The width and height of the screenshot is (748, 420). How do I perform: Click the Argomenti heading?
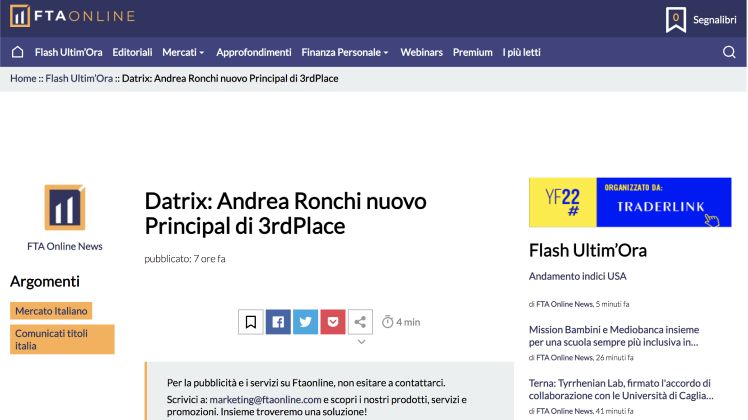[45, 281]
